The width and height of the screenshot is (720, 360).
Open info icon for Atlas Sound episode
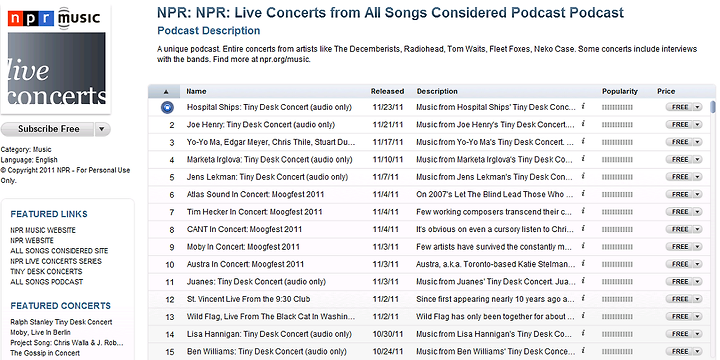tap(583, 194)
